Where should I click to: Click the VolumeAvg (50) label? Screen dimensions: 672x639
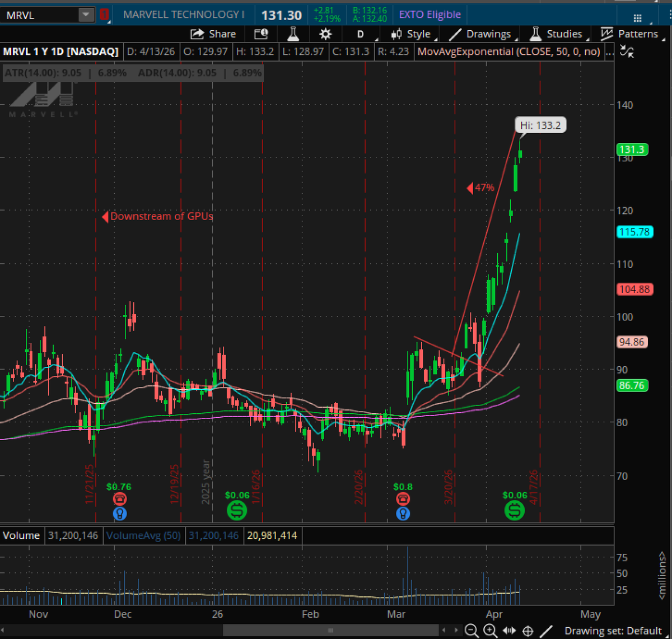[x=143, y=535]
